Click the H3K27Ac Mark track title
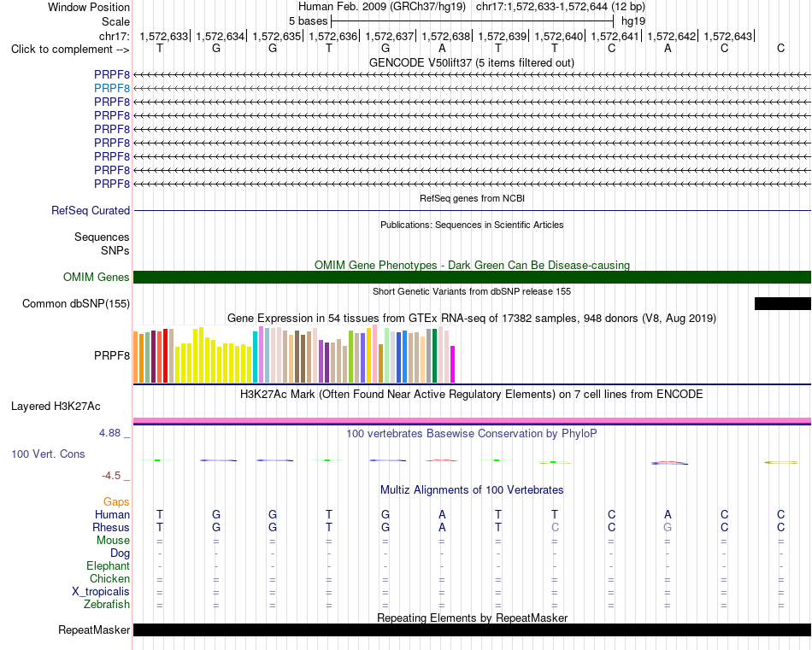This screenshot has width=812, height=650. coord(472,395)
